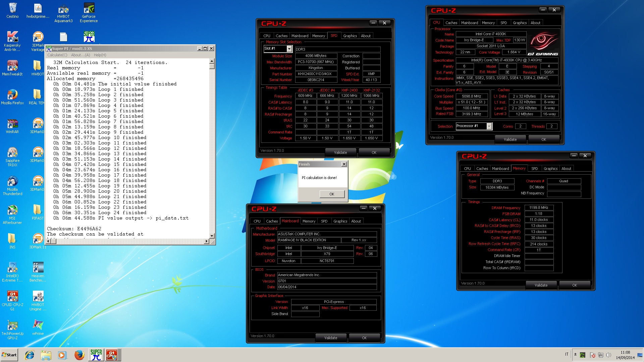This screenshot has height=362, width=644.
Task: Expand the Processor #1 selection dropdown
Action: coord(489,126)
